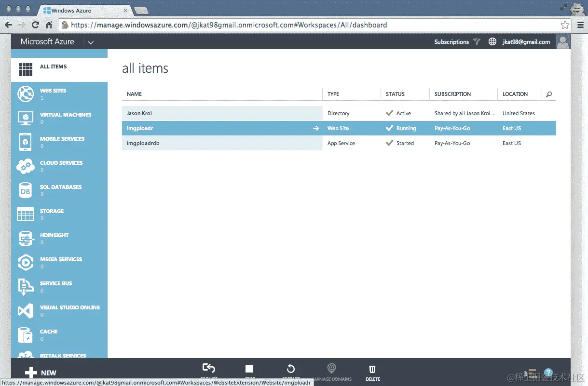
Task: Click the Browse command icon
Action: 209,369
